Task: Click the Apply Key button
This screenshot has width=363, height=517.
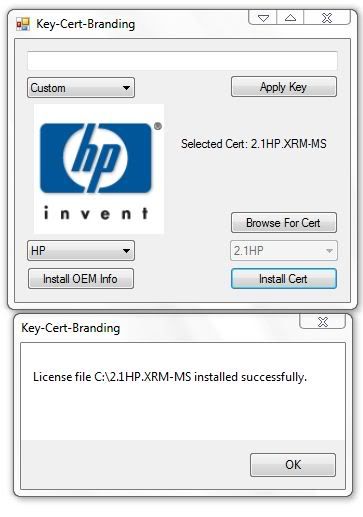Action: (284, 87)
